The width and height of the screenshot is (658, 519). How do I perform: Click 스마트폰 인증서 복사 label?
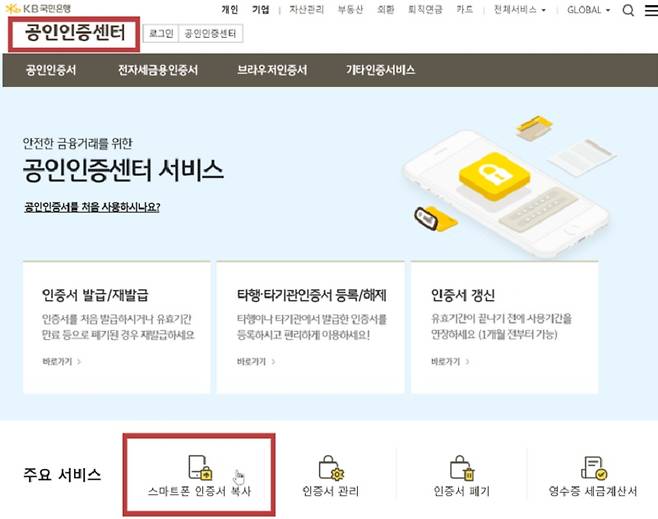coord(199,491)
